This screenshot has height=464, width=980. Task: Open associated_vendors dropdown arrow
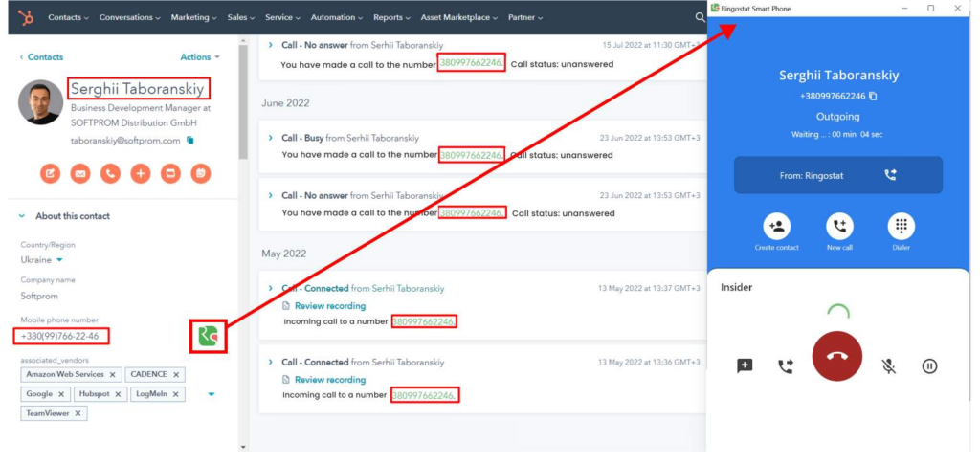point(212,394)
